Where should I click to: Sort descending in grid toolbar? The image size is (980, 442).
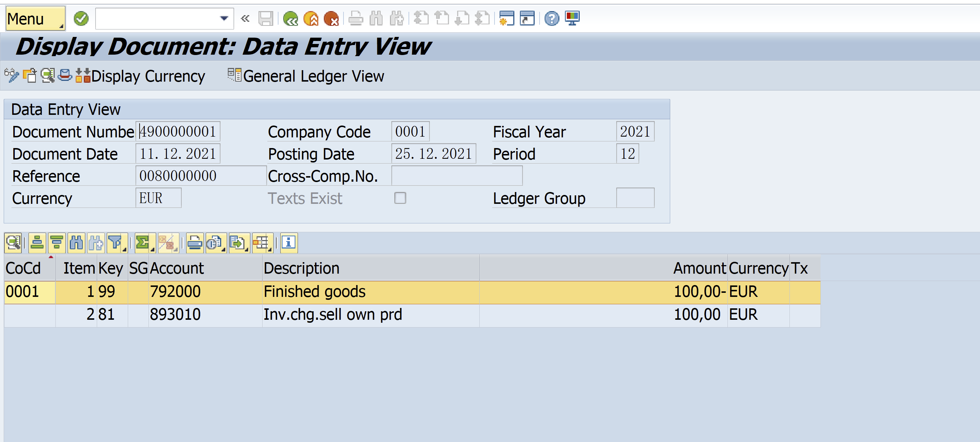[57, 243]
